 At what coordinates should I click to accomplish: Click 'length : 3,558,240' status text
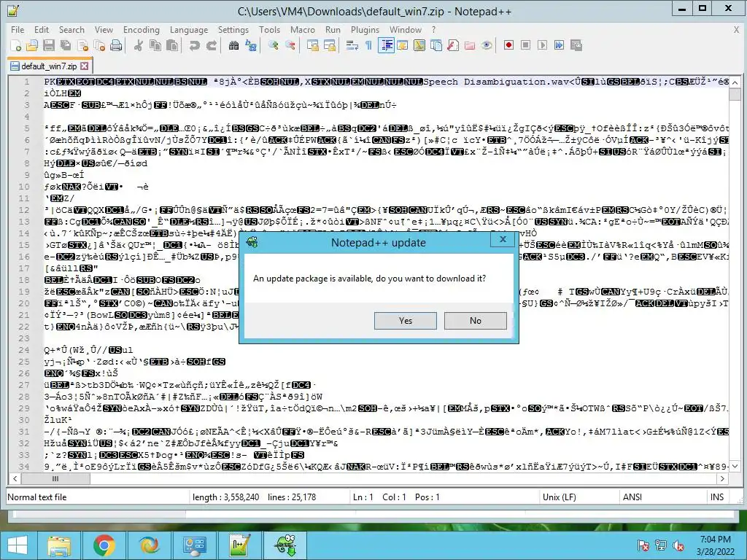point(226,497)
